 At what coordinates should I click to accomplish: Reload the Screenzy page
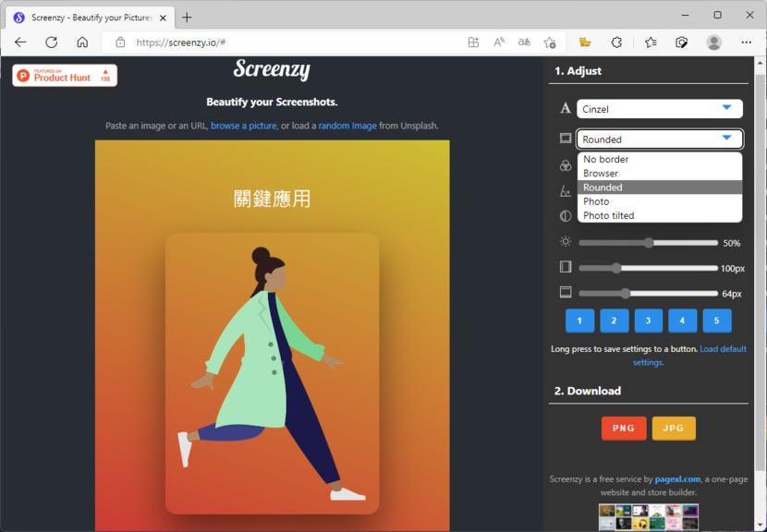pos(52,42)
